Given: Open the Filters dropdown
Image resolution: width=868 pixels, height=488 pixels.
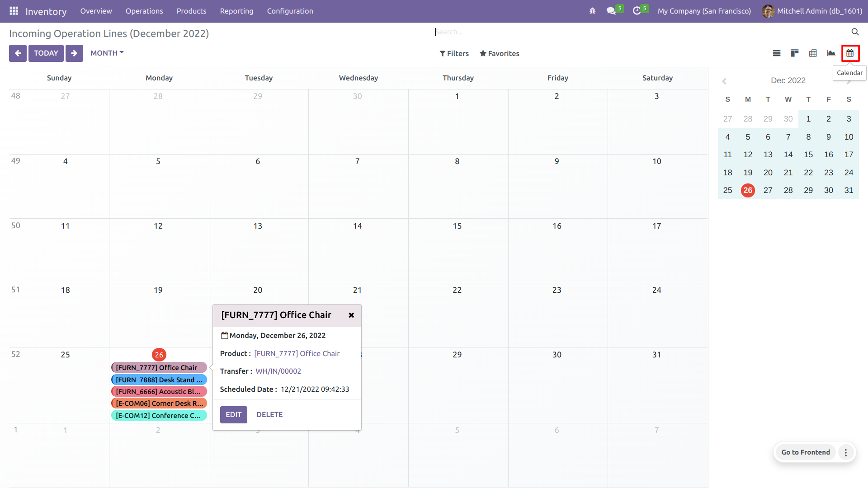Looking at the screenshot, I should (454, 53).
